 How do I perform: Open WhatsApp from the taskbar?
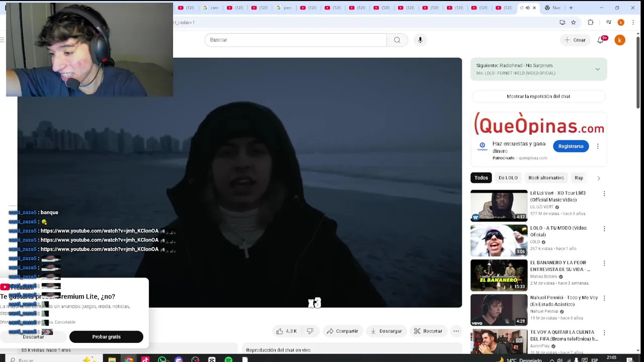coord(162,359)
